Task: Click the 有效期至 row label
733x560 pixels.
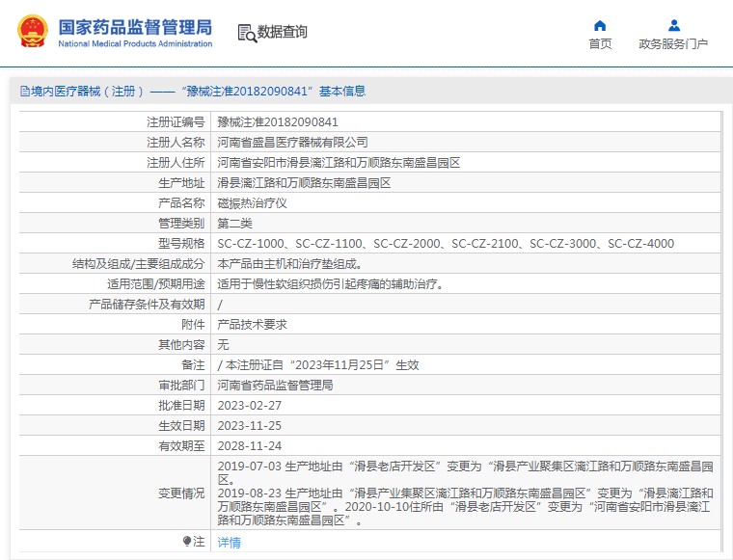Action: click(x=181, y=446)
